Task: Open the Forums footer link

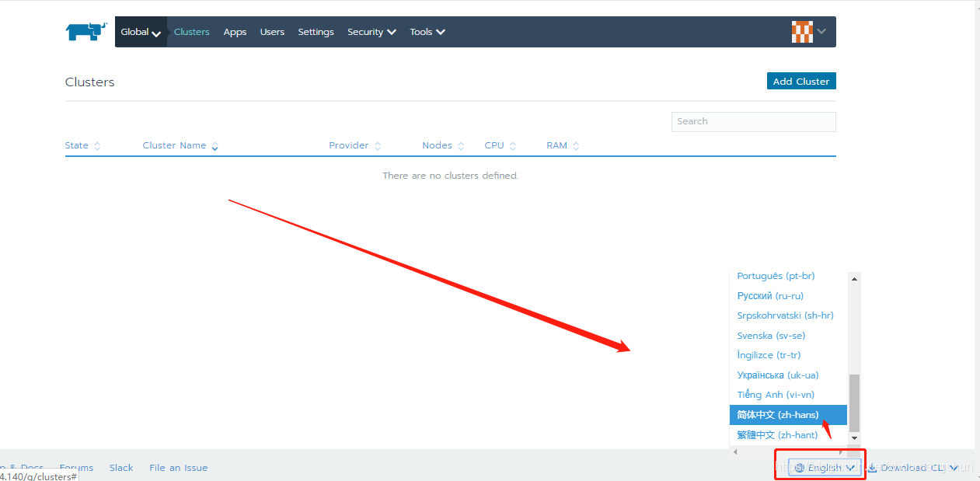Action: (76, 468)
